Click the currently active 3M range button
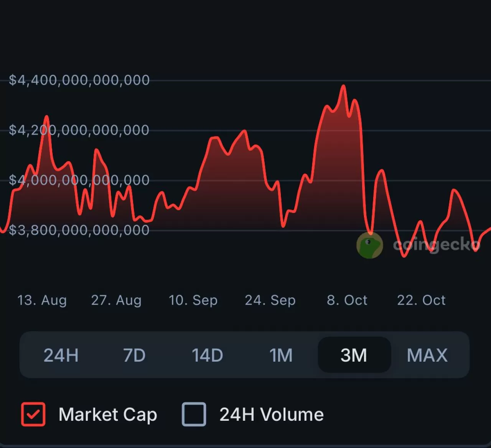The width and height of the screenshot is (491, 448). pos(354,355)
